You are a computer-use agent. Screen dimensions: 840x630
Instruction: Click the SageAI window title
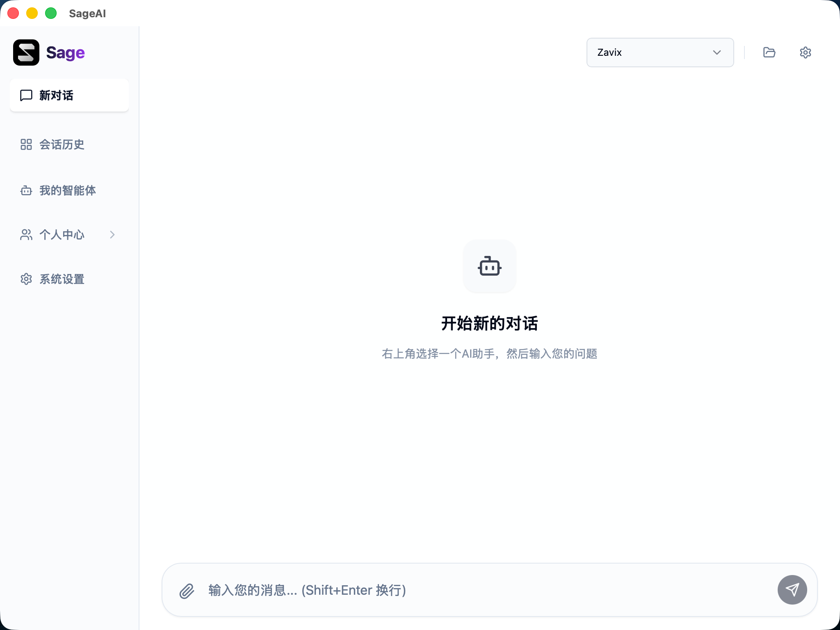[87, 13]
